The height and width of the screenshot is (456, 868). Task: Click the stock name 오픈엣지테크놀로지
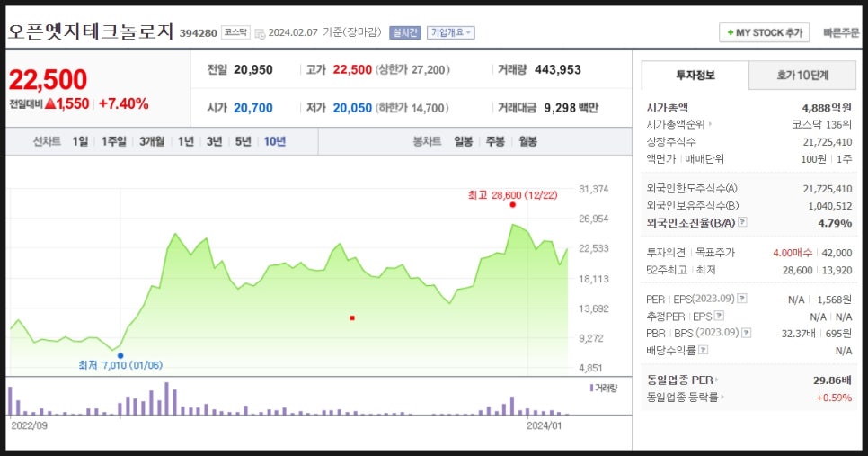pos(91,31)
